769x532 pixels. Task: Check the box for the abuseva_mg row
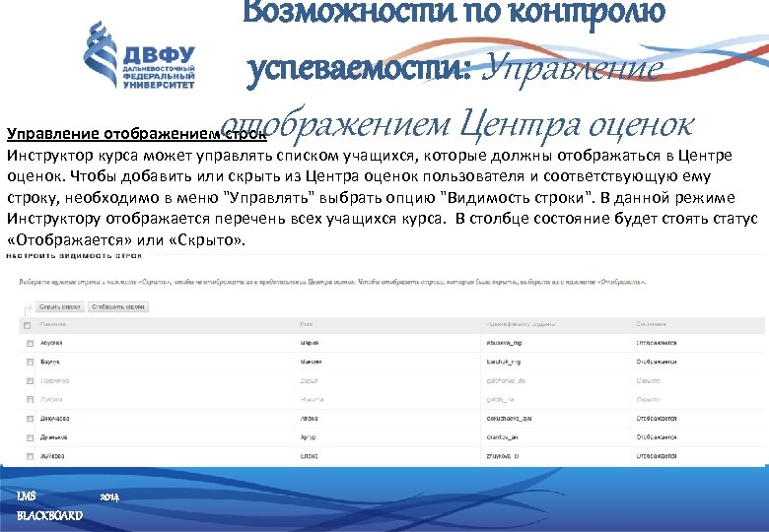[30, 344]
